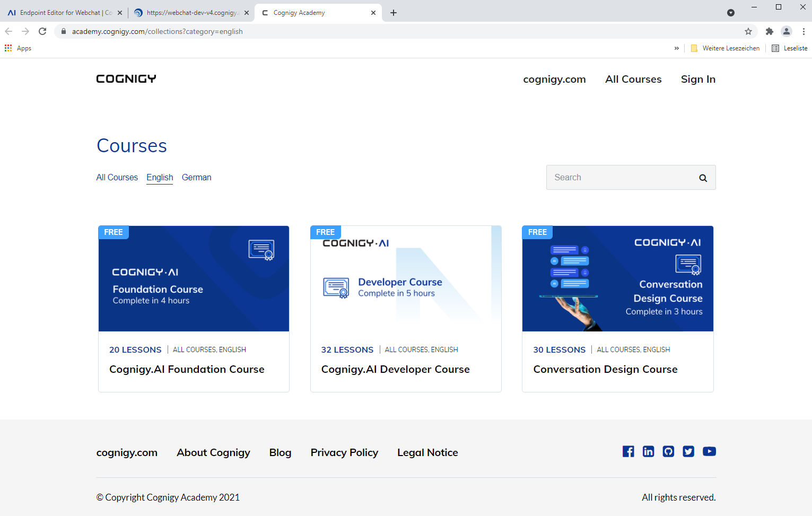This screenshot has height=516, width=812.
Task: Open the Cognigy.AI Foundation Course title
Action: pos(187,369)
